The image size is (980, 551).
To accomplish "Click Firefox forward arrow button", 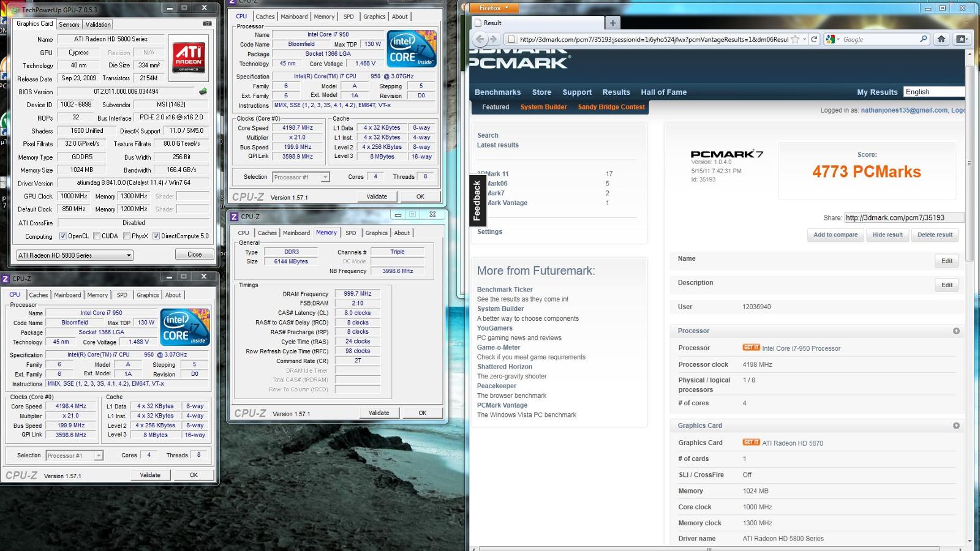I will pyautogui.click(x=494, y=39).
